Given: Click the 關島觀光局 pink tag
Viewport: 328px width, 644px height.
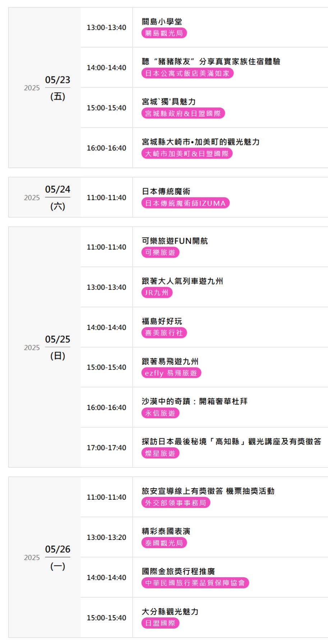Looking at the screenshot, I should pyautogui.click(x=164, y=33).
